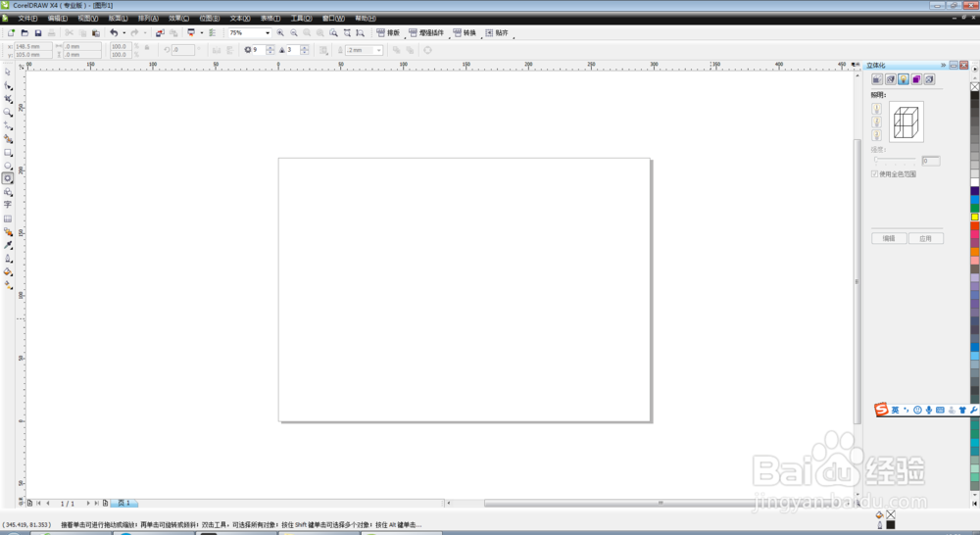The height and width of the screenshot is (535, 980).
Task: Expand the application launcher dropdown arrow
Action: (201, 32)
